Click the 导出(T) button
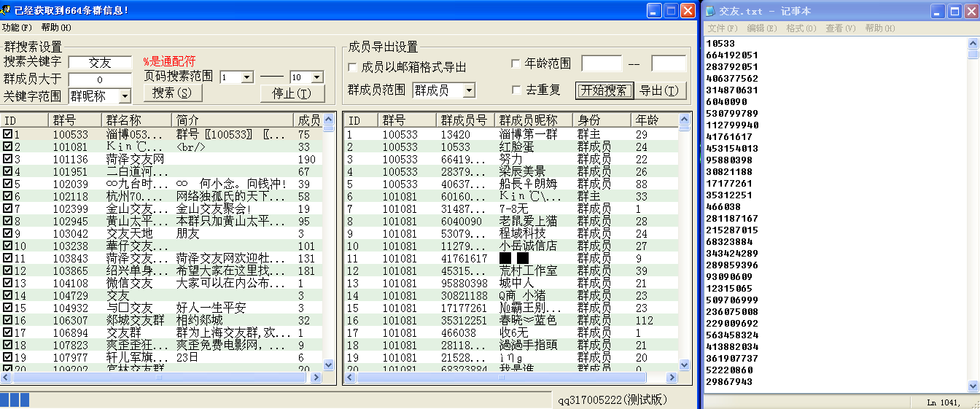The width and height of the screenshot is (980, 409). (662, 90)
